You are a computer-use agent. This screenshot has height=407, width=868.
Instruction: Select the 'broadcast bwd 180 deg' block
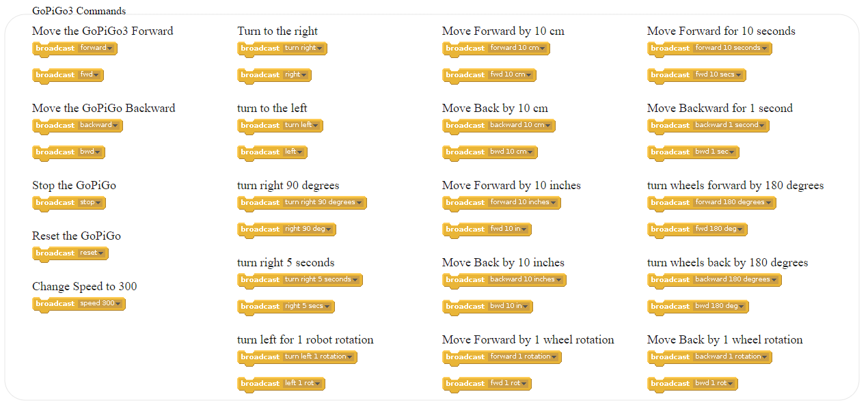pyautogui.click(x=698, y=307)
